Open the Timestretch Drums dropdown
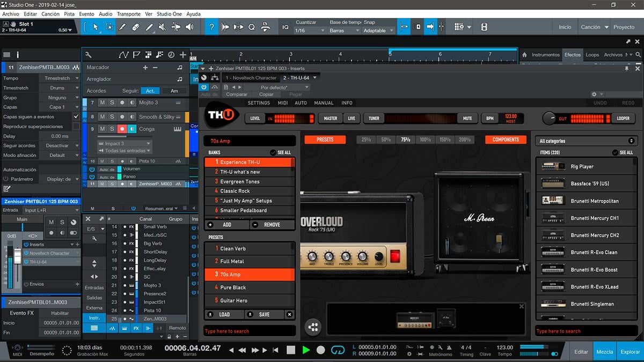644x362 pixels. pos(60,88)
